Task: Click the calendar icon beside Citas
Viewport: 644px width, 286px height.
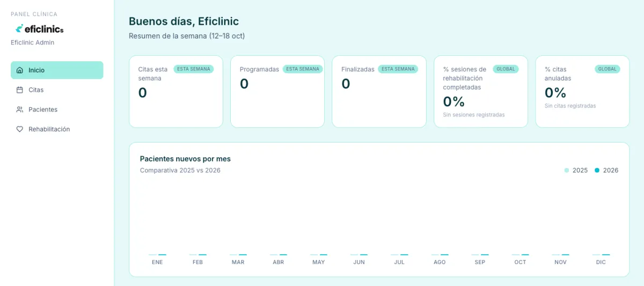Action: coord(20,90)
